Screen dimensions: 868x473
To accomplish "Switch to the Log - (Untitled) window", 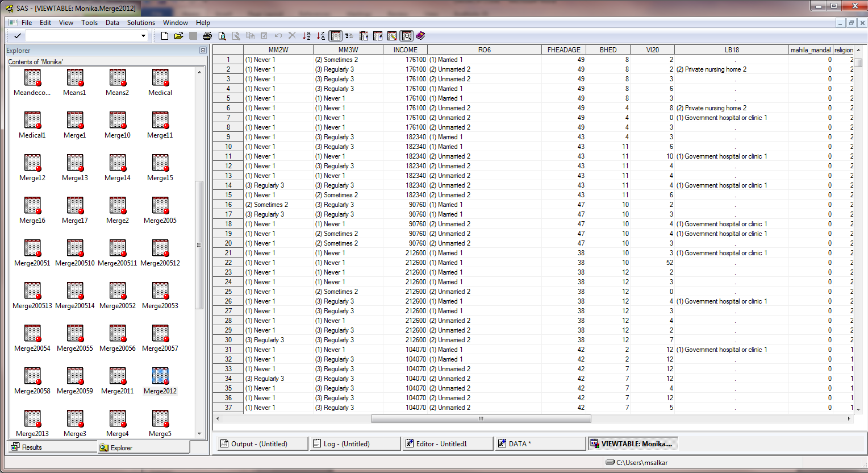I will point(355,443).
